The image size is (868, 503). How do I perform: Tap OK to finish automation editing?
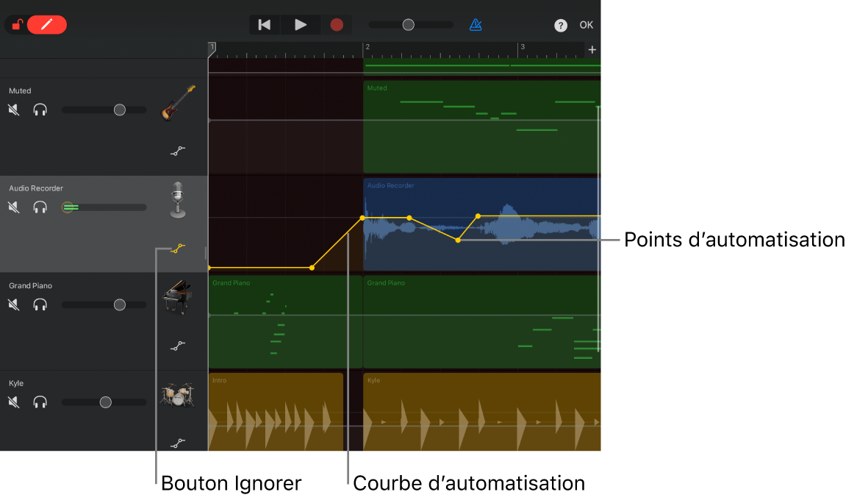click(587, 25)
